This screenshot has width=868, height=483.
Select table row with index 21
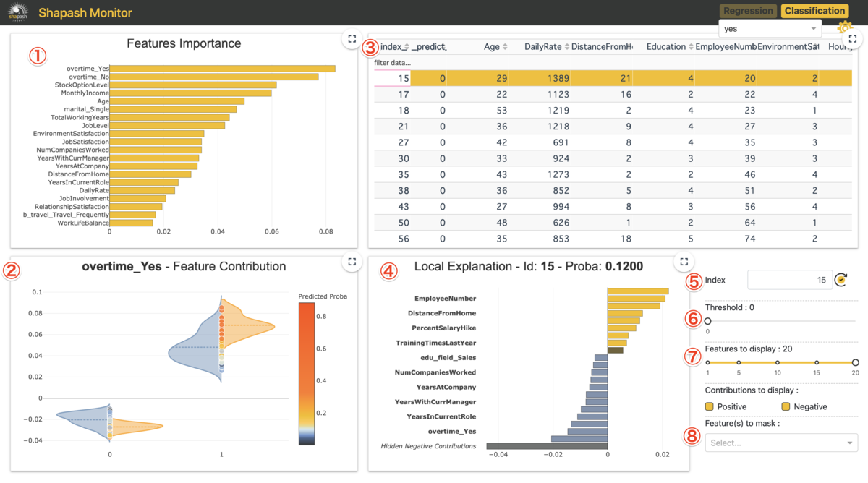[x=613, y=127]
